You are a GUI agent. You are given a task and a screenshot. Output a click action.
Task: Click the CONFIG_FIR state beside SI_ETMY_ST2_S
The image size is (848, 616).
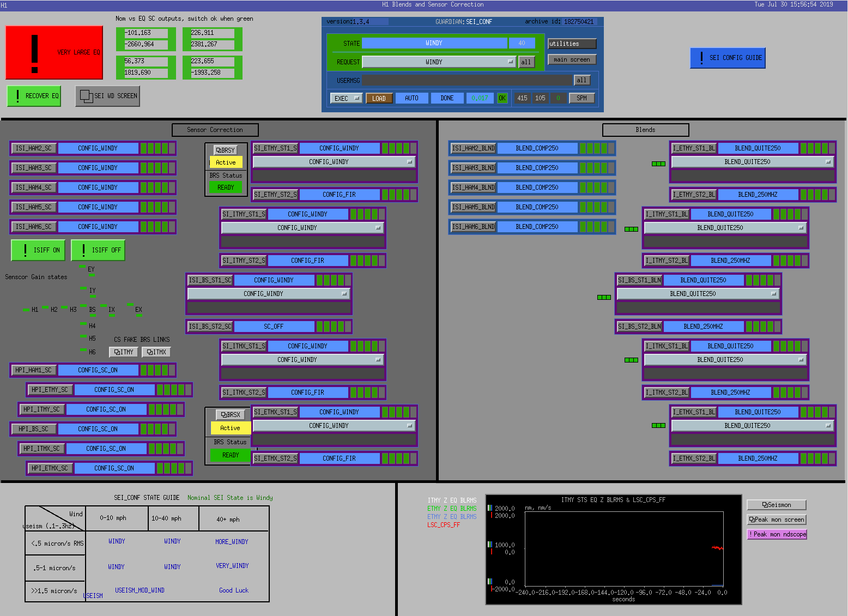pyautogui.click(x=340, y=195)
